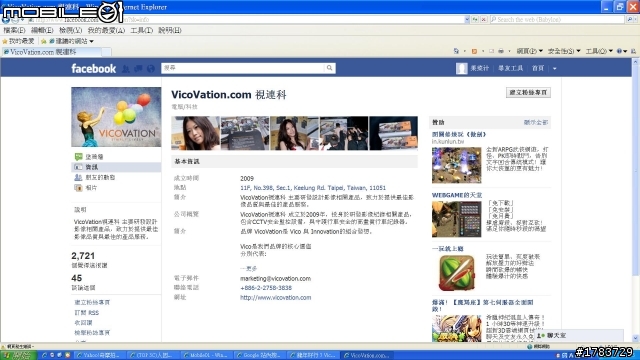Open a new blank browser tab

coord(106,52)
